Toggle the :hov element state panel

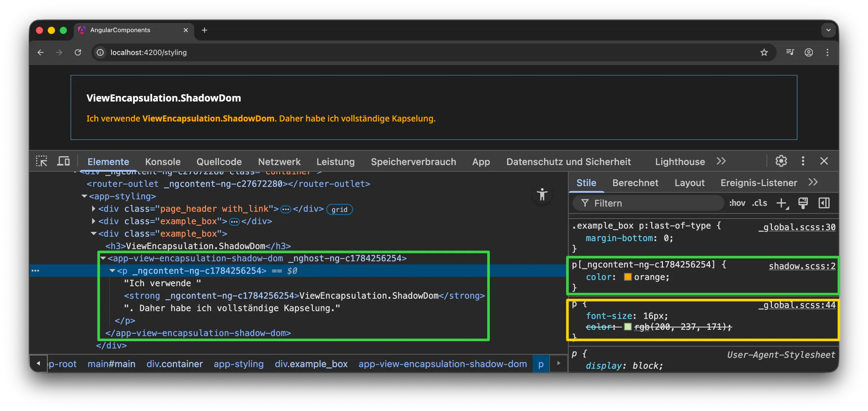[x=737, y=203]
